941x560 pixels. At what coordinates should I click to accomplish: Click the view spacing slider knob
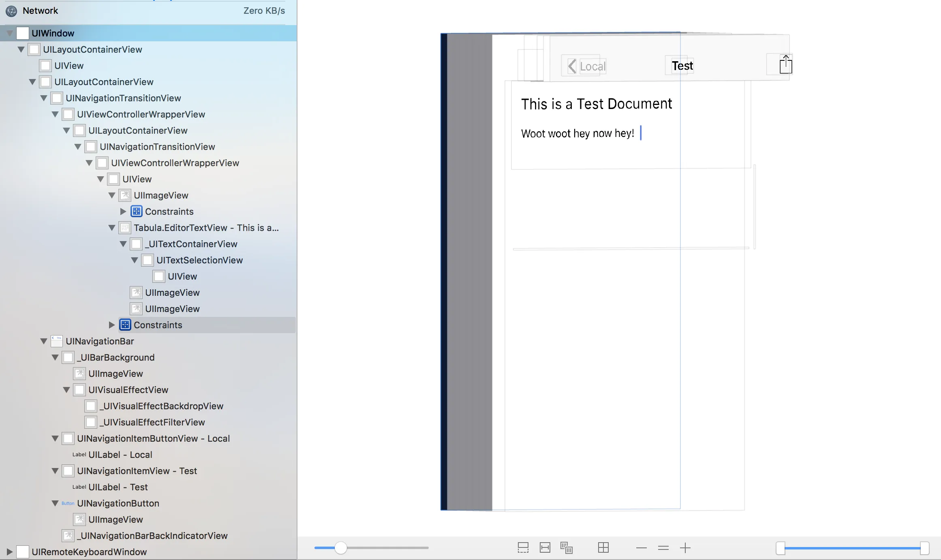coord(341,548)
